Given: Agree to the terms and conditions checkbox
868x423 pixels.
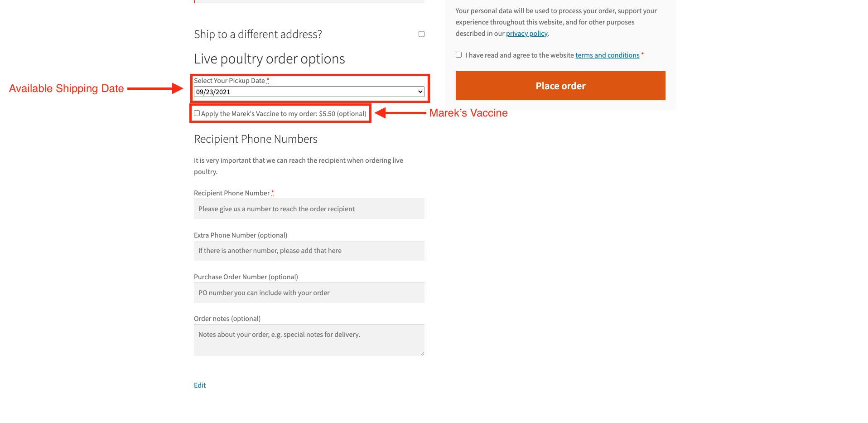Looking at the screenshot, I should click(x=458, y=55).
